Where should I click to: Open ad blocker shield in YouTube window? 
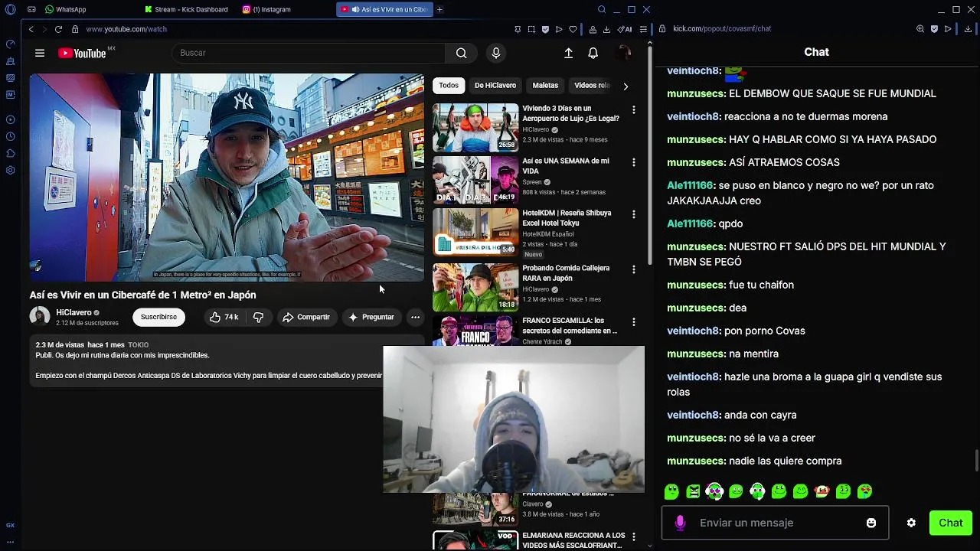(x=545, y=29)
